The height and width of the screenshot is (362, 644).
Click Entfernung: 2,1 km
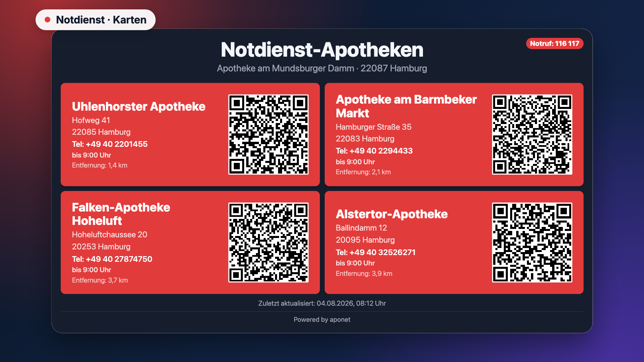pos(363,172)
